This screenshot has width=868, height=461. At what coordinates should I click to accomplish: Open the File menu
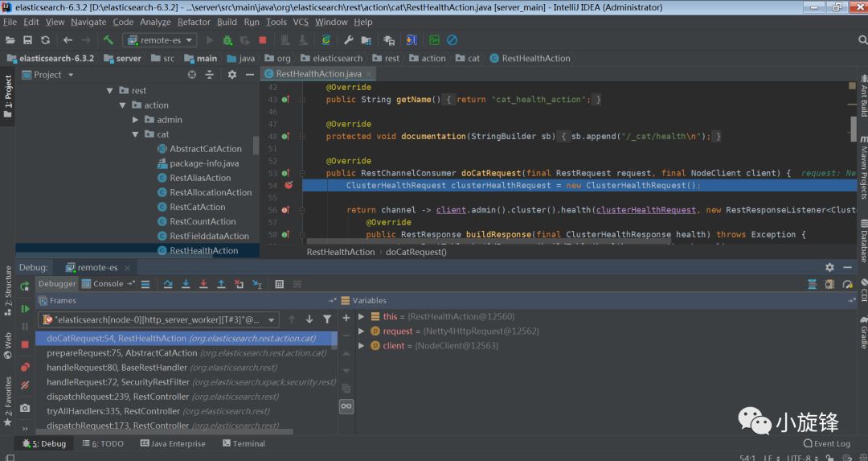(x=10, y=23)
